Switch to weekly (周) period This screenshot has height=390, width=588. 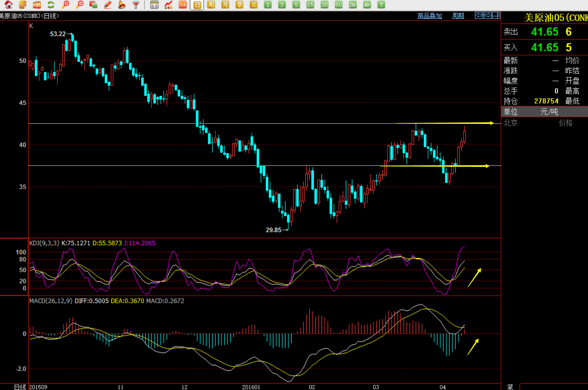[211, 5]
